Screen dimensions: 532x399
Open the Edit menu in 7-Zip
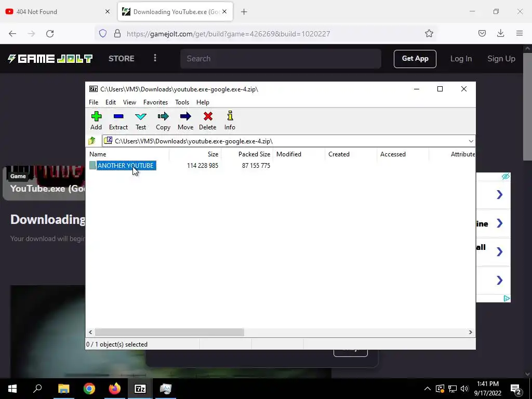[x=111, y=102]
